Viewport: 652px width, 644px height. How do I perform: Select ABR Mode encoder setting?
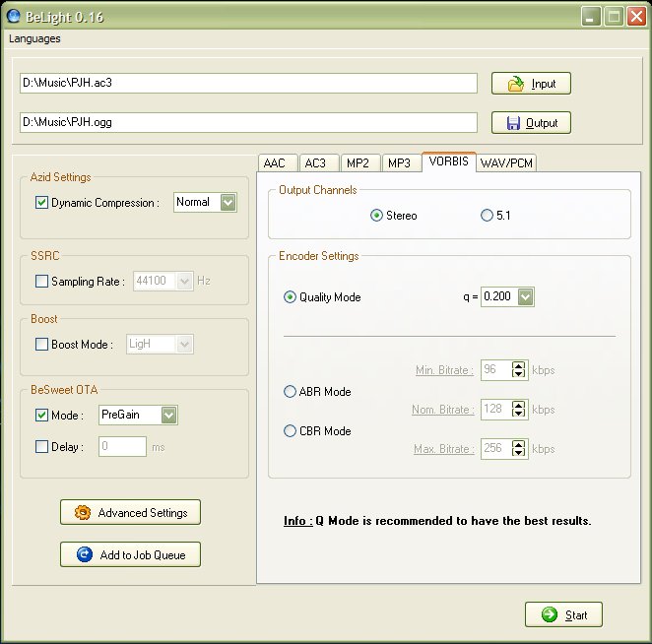click(290, 392)
